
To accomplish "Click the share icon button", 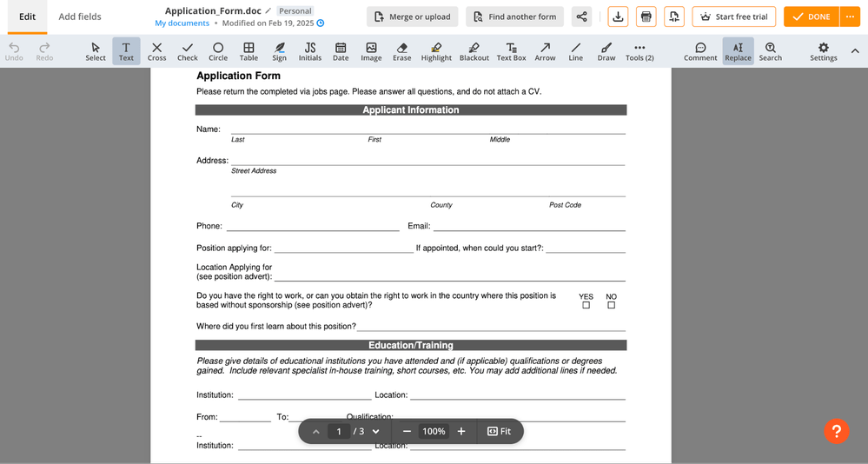I will pos(581,17).
